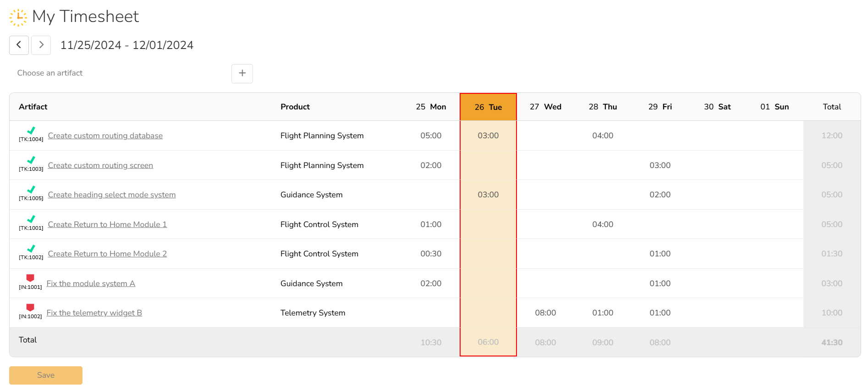Click the incident icon for IN:1002
Viewport: 868px width, 391px height.
point(30,308)
